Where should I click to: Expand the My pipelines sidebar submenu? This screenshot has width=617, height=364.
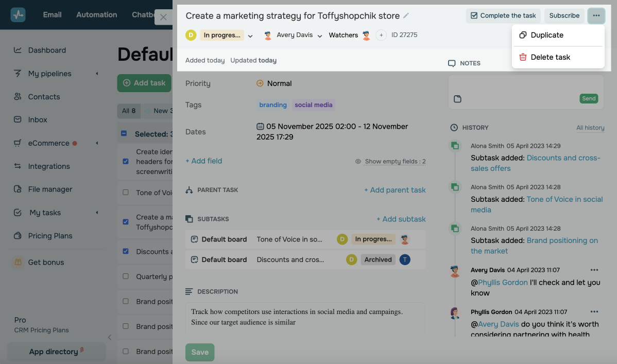(x=97, y=74)
